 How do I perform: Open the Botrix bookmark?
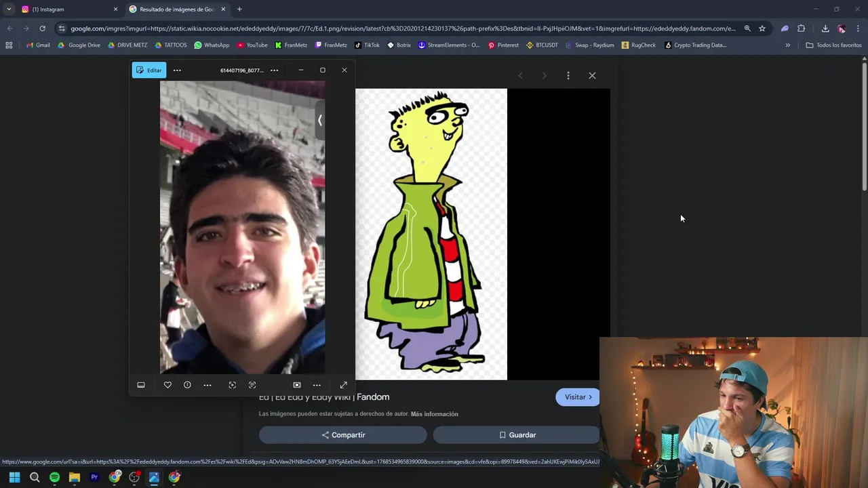(x=399, y=45)
